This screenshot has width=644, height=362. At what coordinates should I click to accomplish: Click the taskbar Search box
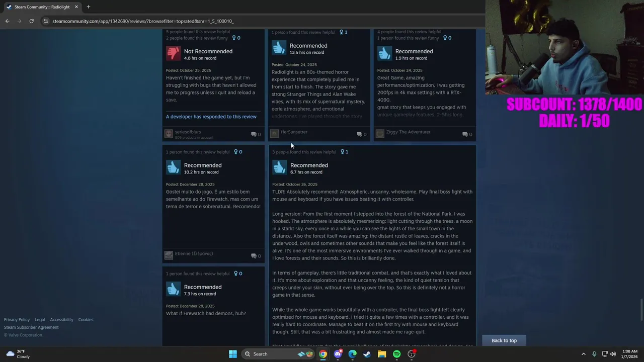click(x=278, y=354)
